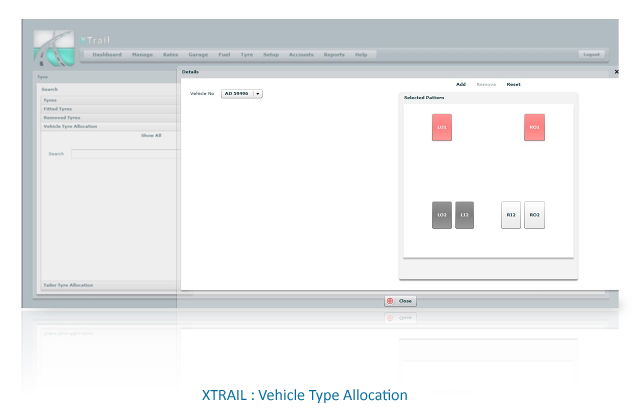The image size is (640, 414).
Task: Click the Close button with red icon
Action: (400, 301)
